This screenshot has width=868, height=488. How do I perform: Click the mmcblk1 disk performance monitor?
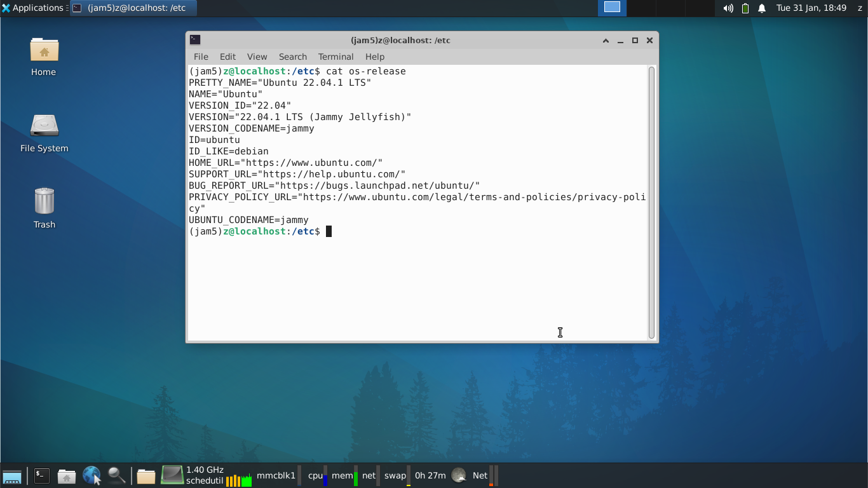point(278,475)
